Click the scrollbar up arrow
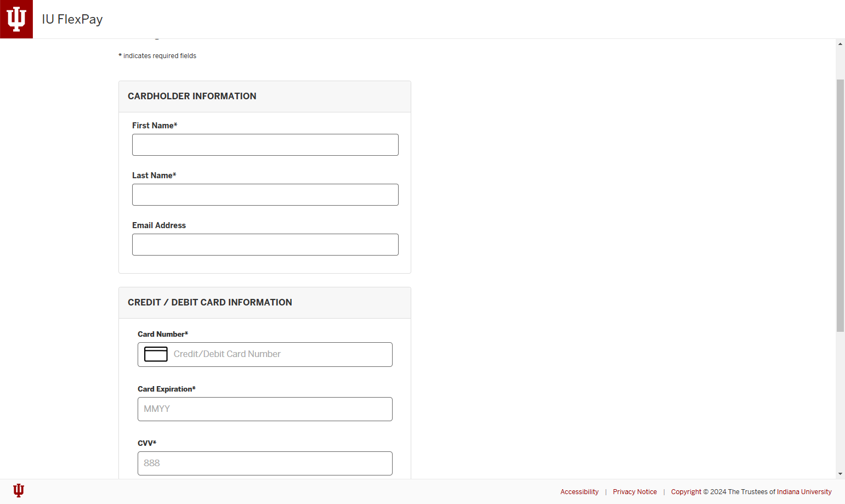This screenshot has width=845, height=504. 840,44
